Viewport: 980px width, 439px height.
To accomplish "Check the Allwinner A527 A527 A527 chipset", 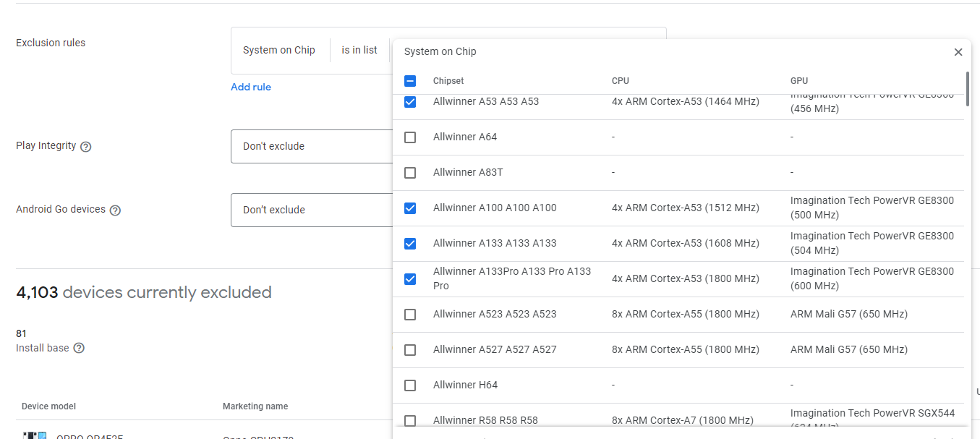I will [410, 349].
